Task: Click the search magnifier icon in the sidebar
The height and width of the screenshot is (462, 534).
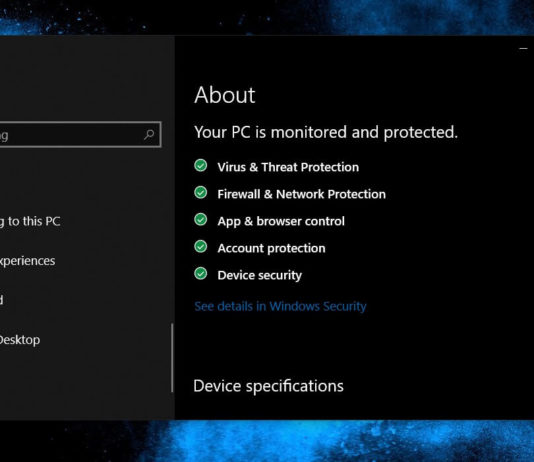Action: (x=149, y=135)
